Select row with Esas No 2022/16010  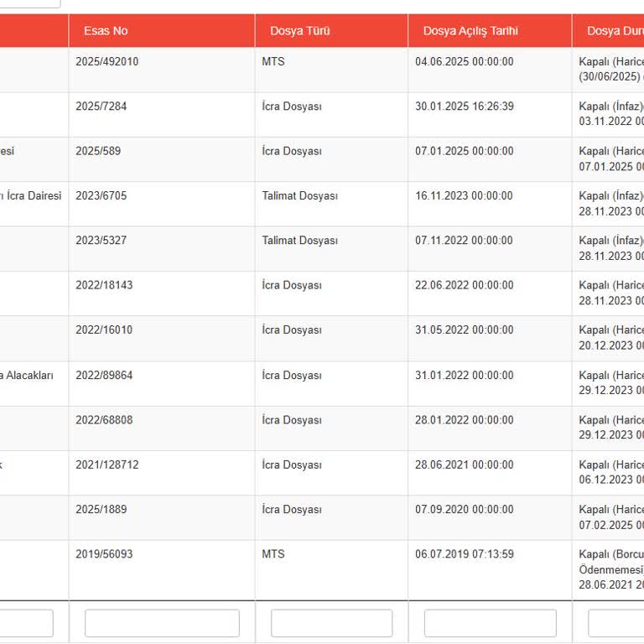click(x=322, y=339)
